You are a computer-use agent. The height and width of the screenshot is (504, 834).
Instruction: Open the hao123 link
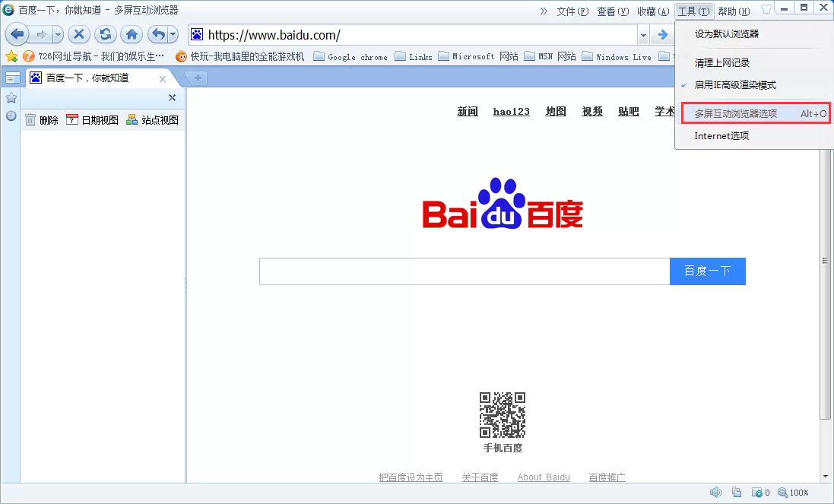click(511, 111)
